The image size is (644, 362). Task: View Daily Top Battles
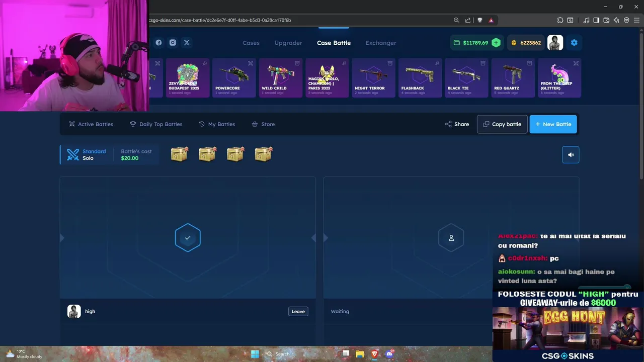tap(156, 124)
